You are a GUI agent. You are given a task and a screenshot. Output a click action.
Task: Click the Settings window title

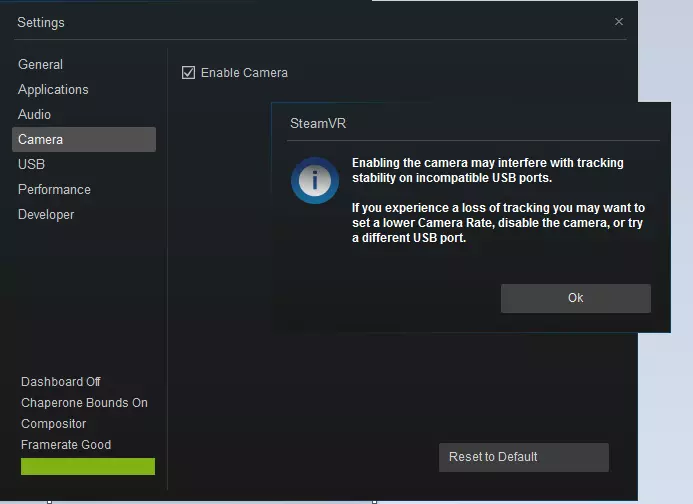pos(41,23)
